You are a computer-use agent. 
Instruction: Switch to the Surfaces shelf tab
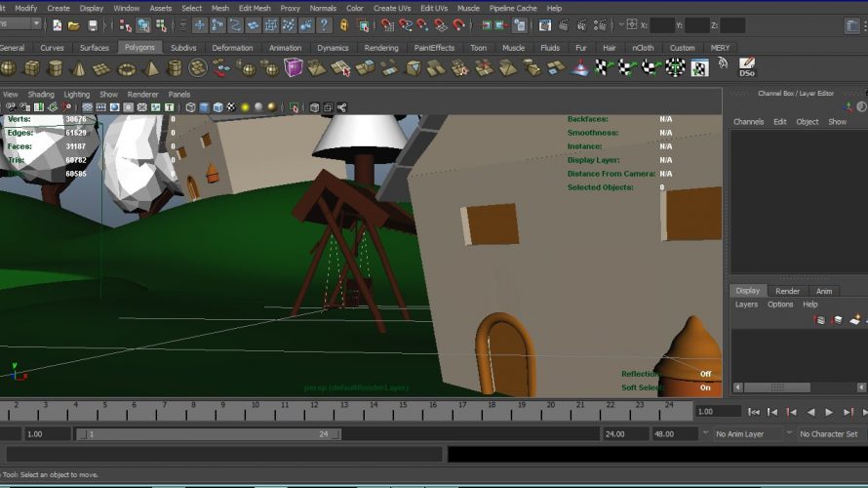(x=95, y=47)
